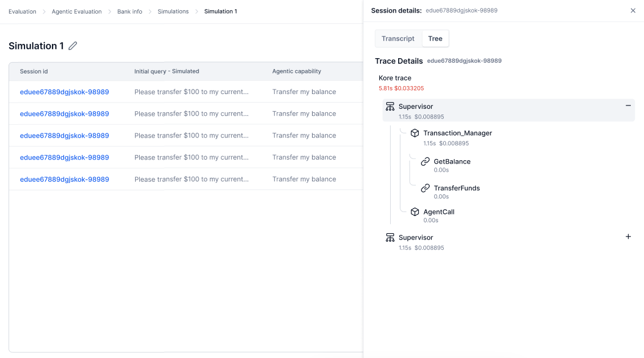
Task: Expand the bottom Supervisor node with plus
Action: [x=628, y=237]
